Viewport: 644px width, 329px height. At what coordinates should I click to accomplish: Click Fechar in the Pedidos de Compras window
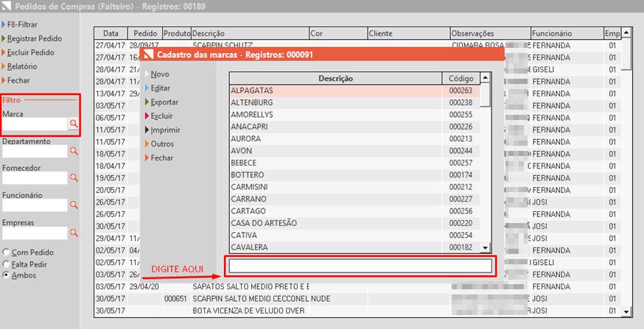pyautogui.click(x=18, y=80)
